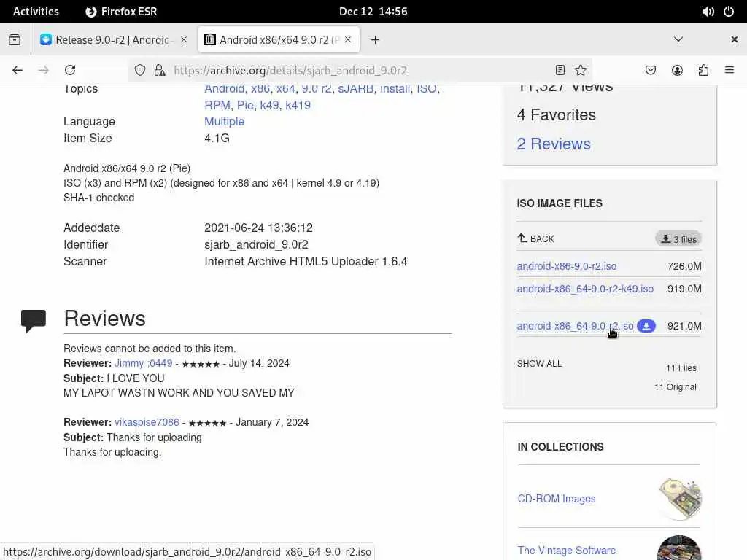Toggle reader view icon in address bar
This screenshot has height=560, width=747.
click(560, 70)
